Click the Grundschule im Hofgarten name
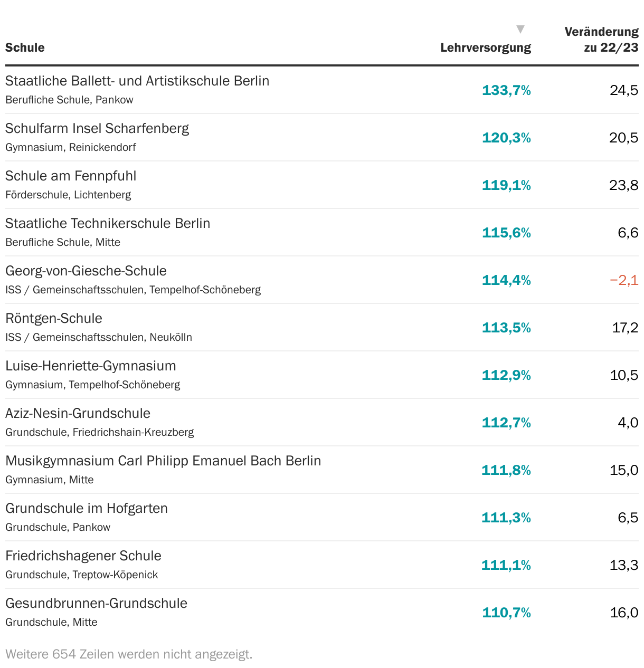This screenshot has height=668, width=644. click(x=87, y=509)
